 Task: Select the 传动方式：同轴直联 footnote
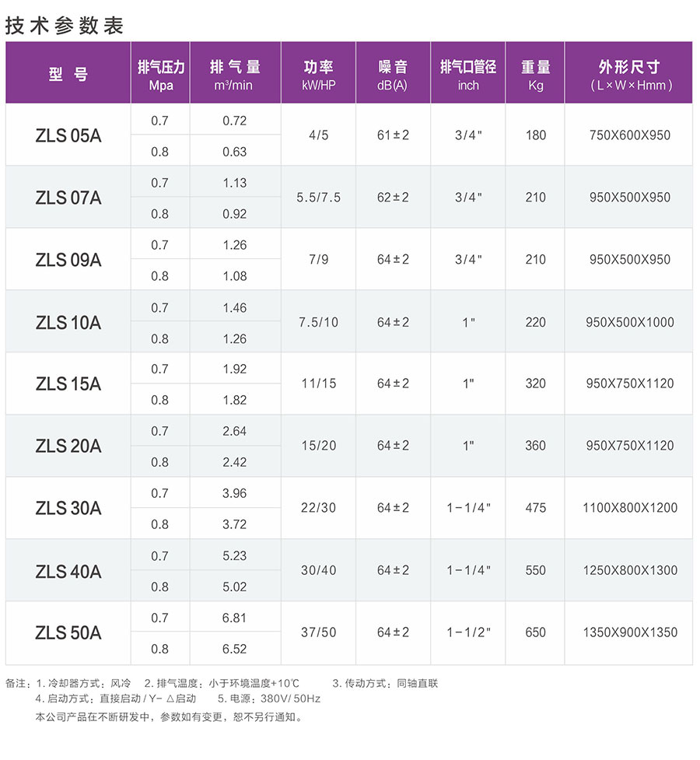click(386, 684)
